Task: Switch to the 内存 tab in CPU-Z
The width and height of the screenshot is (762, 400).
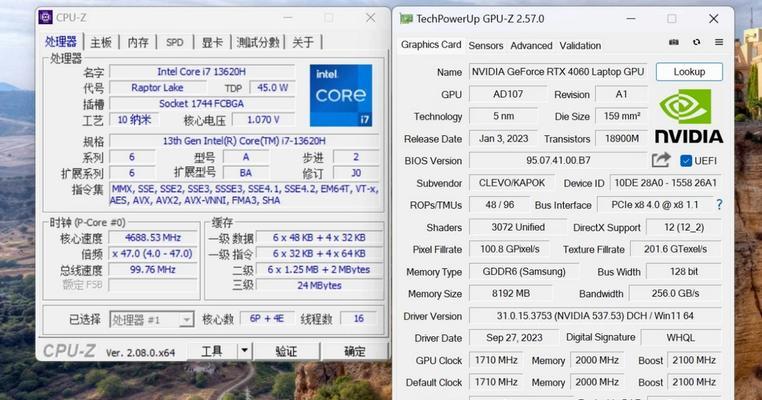Action: pos(138,42)
